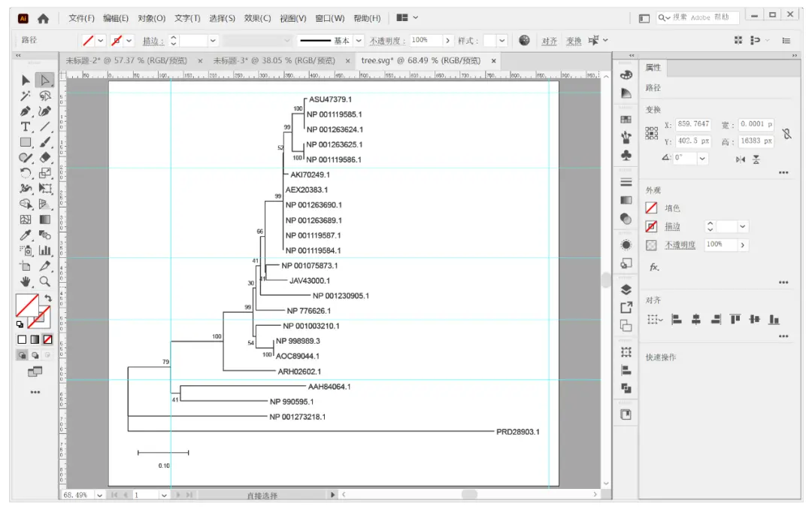
Task: Toggle constrain width and height proportions link
Action: (x=787, y=134)
